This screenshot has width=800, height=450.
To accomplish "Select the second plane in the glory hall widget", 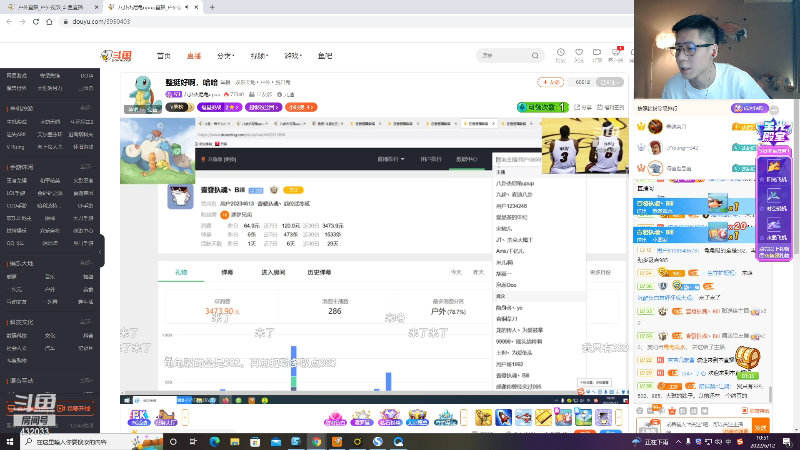I will coord(773,199).
